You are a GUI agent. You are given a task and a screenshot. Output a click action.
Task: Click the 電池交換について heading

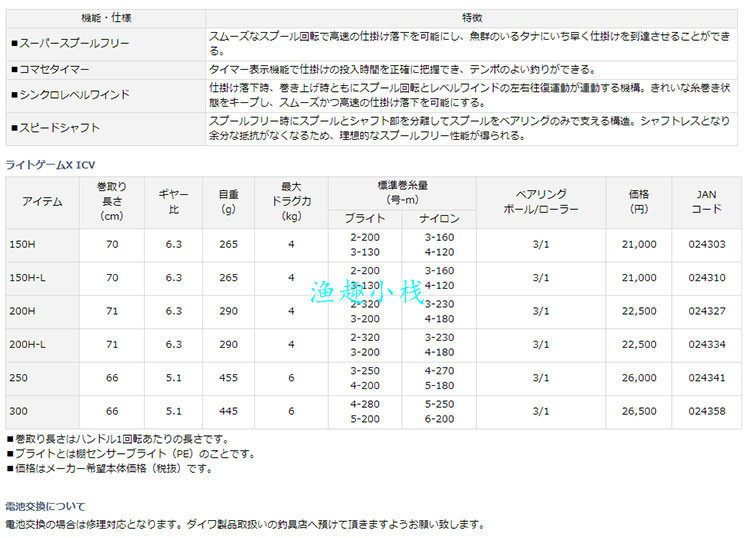click(45, 507)
